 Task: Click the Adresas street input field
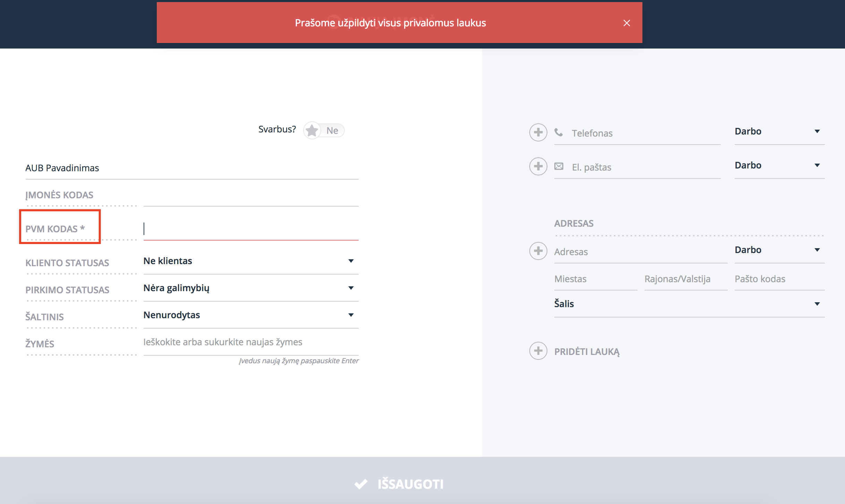641,252
